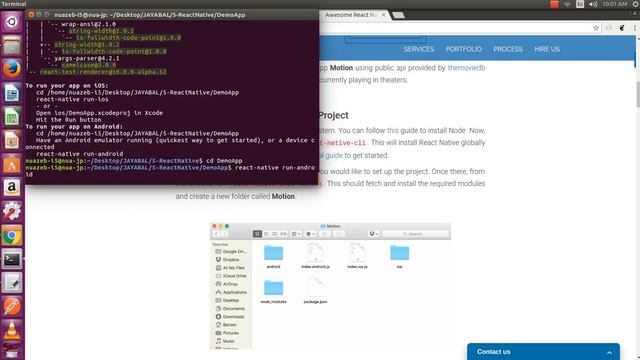Bookmark this page with the star icon
Viewport: 640px width, 360px height.
point(596,28)
